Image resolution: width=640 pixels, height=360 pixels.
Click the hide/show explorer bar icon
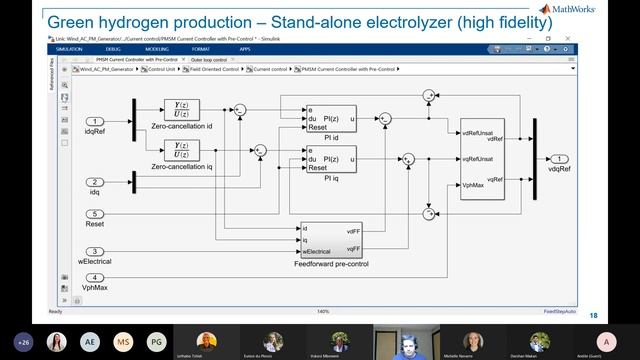click(64, 69)
